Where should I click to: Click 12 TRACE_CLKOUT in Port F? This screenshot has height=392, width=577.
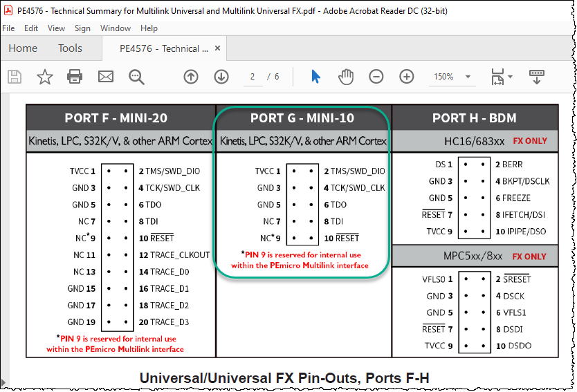tap(174, 255)
